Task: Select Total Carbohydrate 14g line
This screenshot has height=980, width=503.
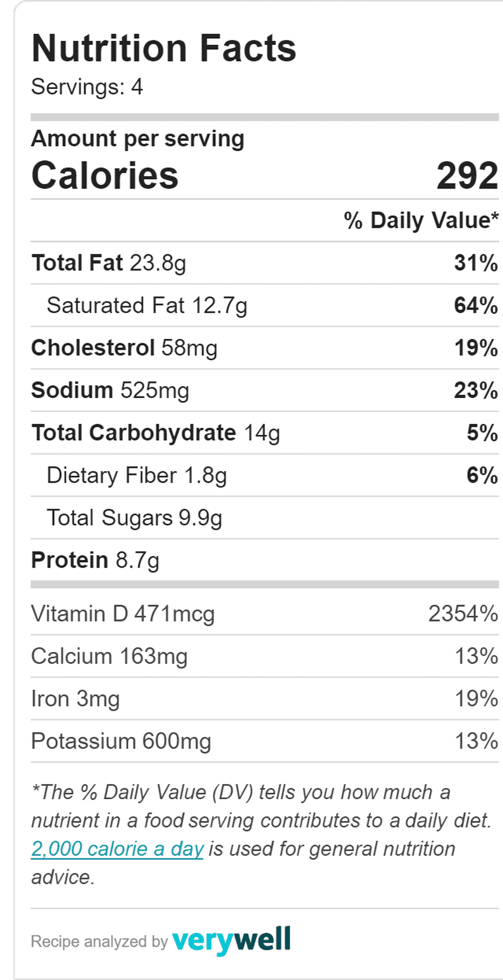Action: (x=265, y=433)
